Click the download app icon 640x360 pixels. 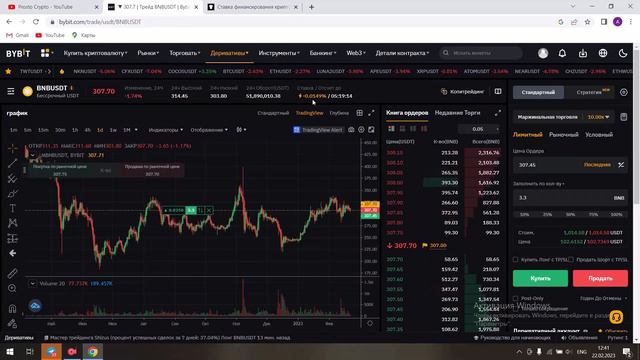point(583,53)
